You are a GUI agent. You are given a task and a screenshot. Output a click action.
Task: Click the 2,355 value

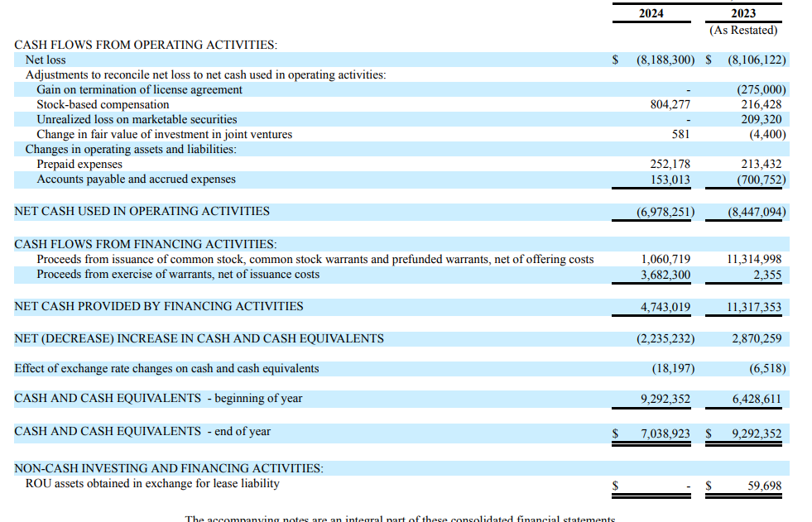767,275
